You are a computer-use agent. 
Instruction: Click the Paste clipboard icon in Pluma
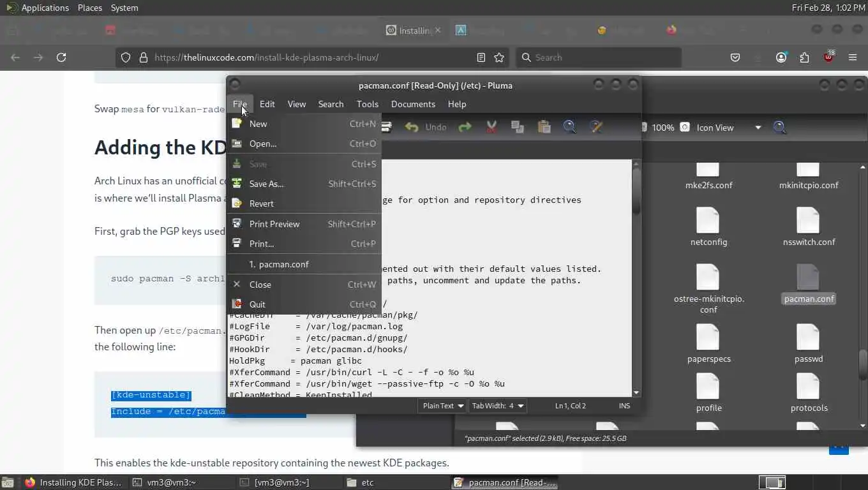(544, 127)
